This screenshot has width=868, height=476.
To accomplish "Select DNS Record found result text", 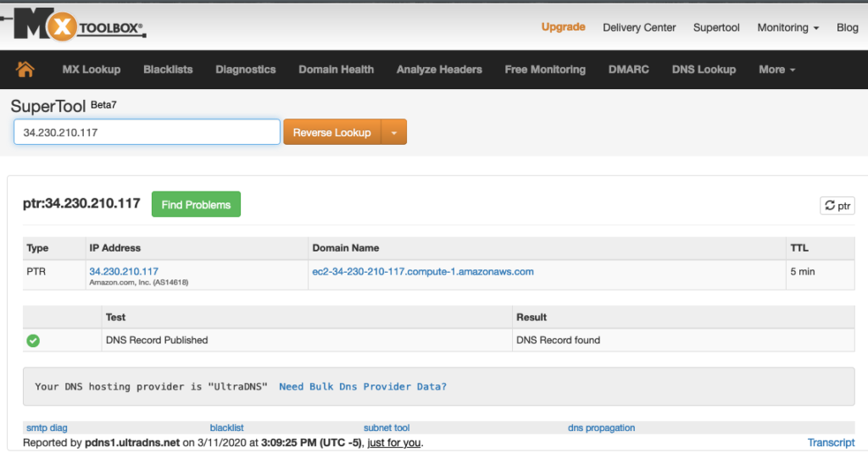I will tap(558, 340).
